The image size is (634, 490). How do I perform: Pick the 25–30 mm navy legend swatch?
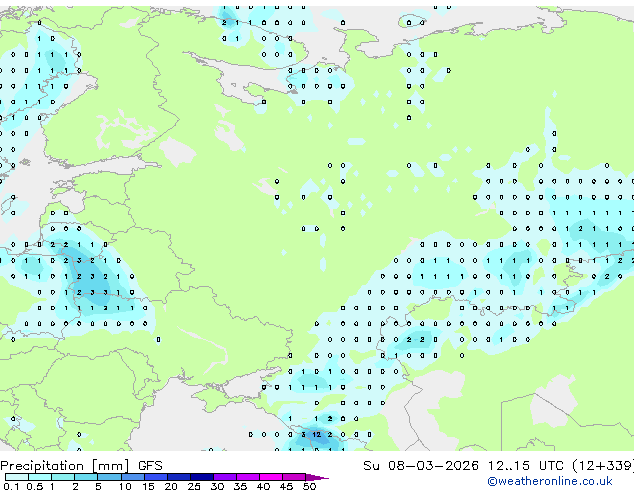pos(202,477)
